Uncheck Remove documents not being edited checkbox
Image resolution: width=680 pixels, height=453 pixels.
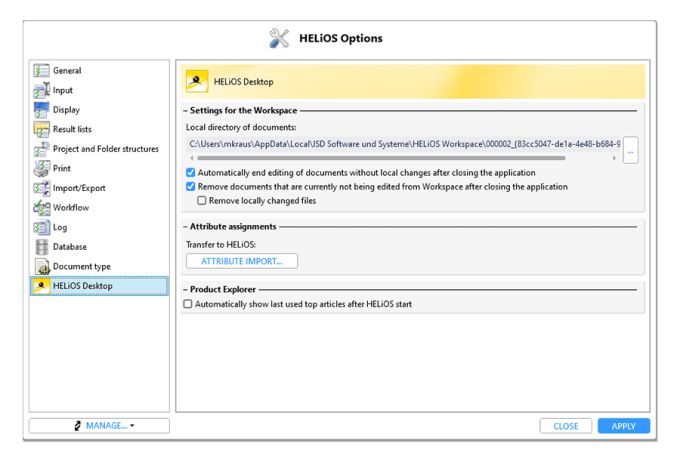point(190,186)
